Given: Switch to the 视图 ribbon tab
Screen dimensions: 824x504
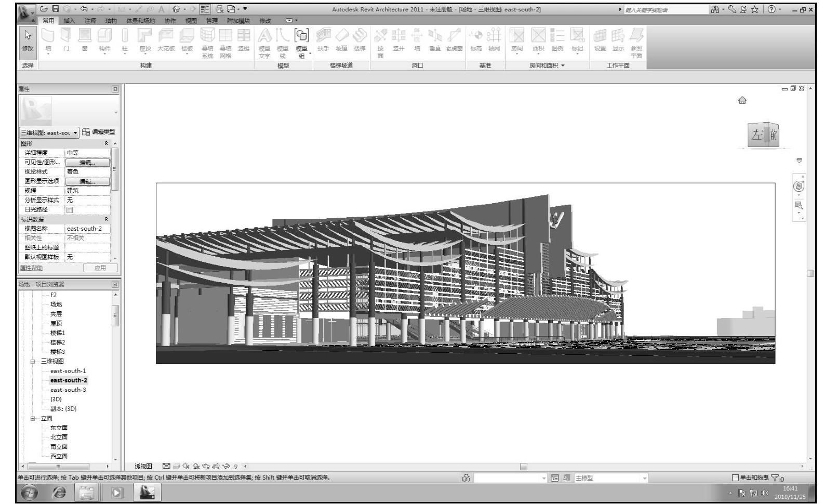Looking at the screenshot, I should pos(191,21).
